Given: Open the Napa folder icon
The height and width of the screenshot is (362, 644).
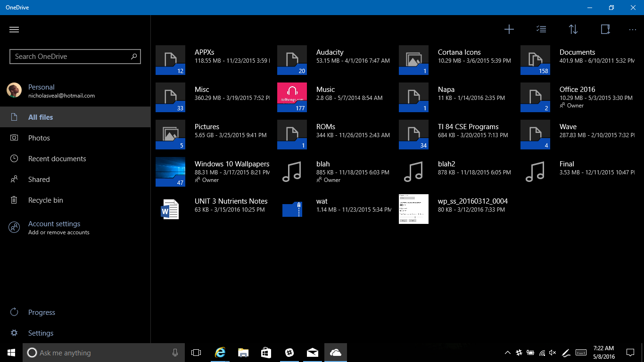Looking at the screenshot, I should point(413,97).
